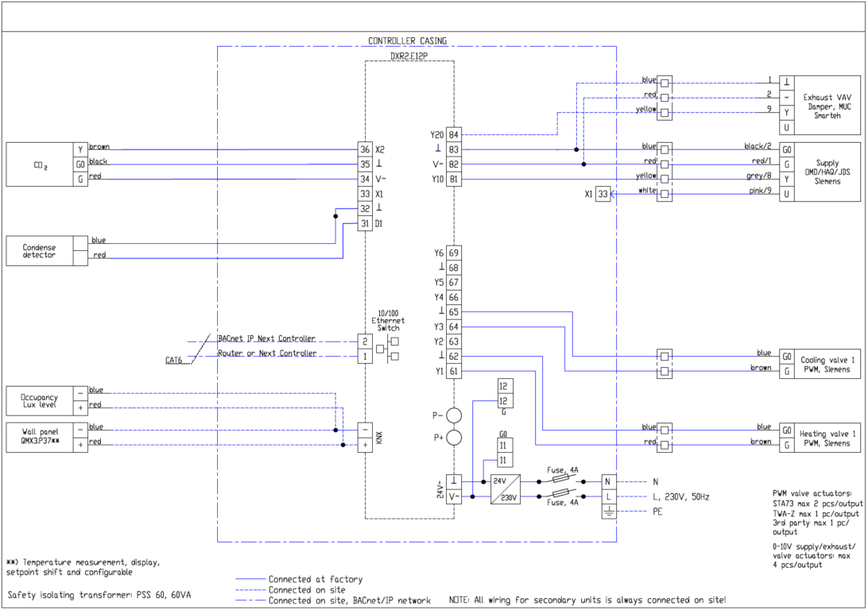Select the CONTROLLER CASING title
Screen dimensions: 868x610
pyautogui.click(x=406, y=41)
